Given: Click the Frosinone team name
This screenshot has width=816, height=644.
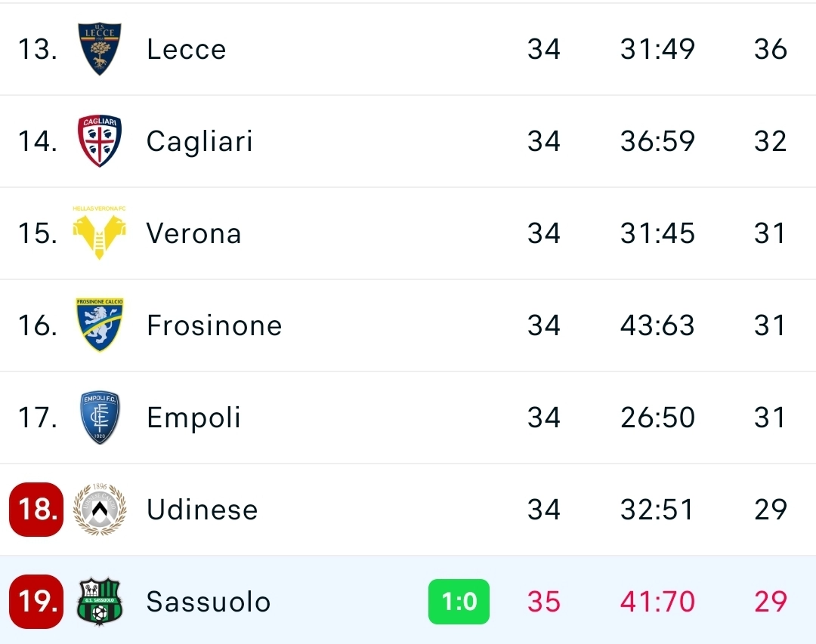Looking at the screenshot, I should pos(214,325).
